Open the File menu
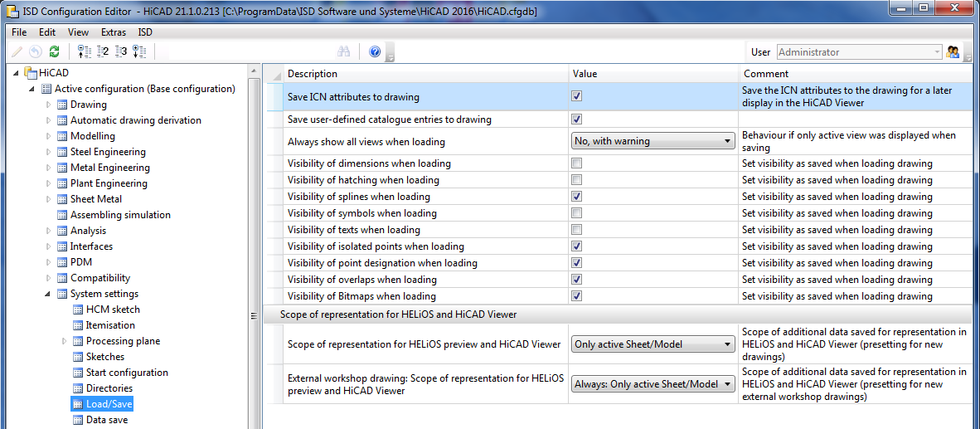Image resolution: width=980 pixels, height=429 pixels. [19, 32]
